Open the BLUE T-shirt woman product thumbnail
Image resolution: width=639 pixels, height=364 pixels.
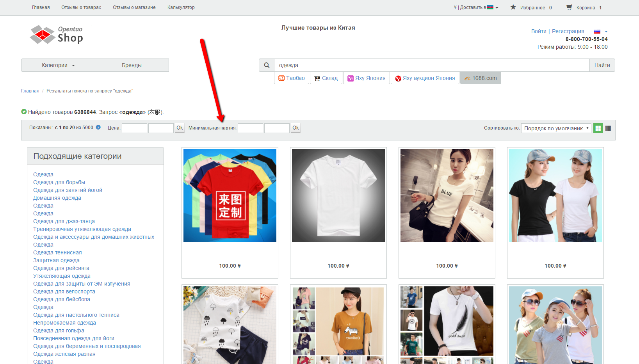(x=447, y=195)
